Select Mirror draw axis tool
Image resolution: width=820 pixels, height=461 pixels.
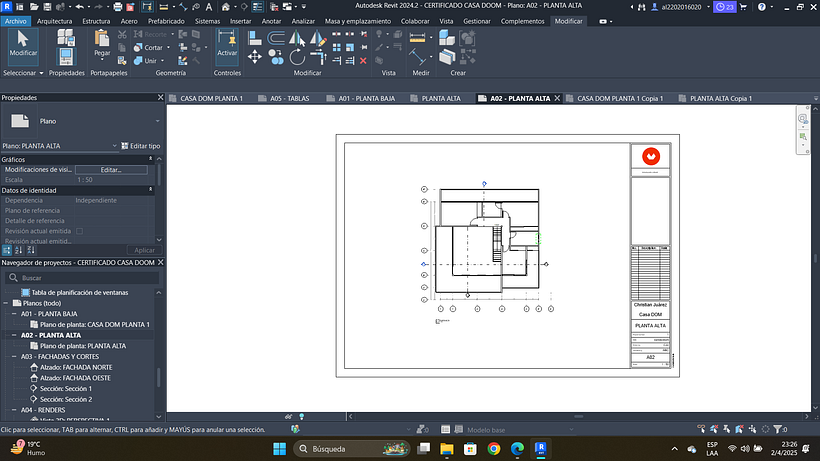click(318, 38)
